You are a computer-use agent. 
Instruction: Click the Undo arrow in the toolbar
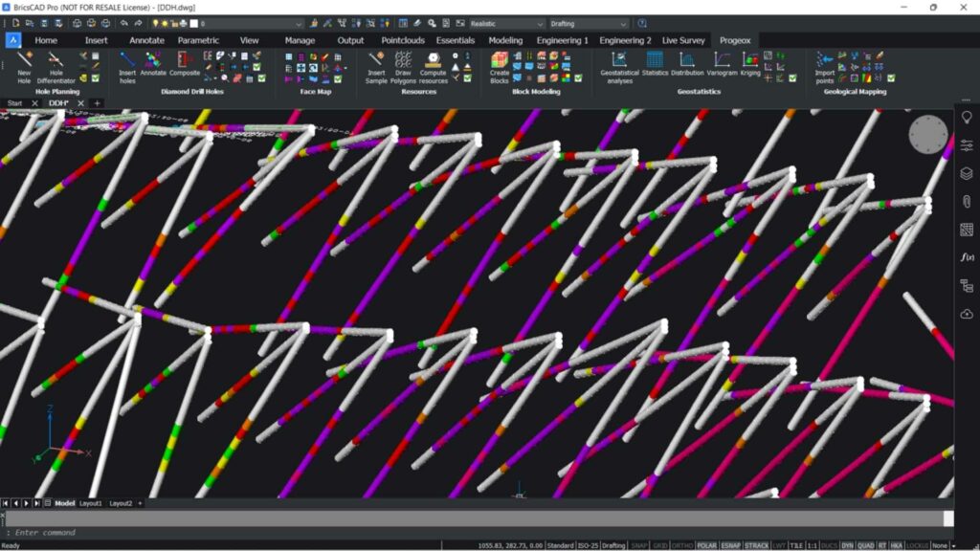[123, 23]
